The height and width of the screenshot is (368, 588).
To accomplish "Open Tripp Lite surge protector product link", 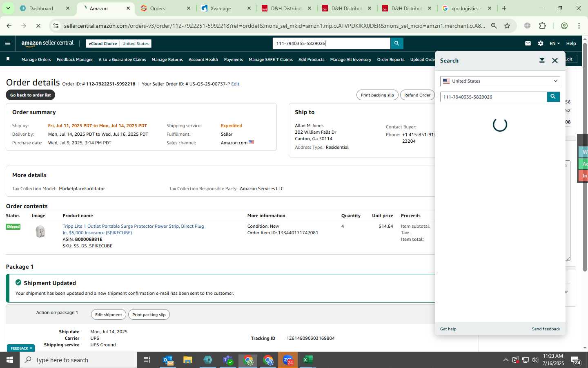I will pos(133,229).
